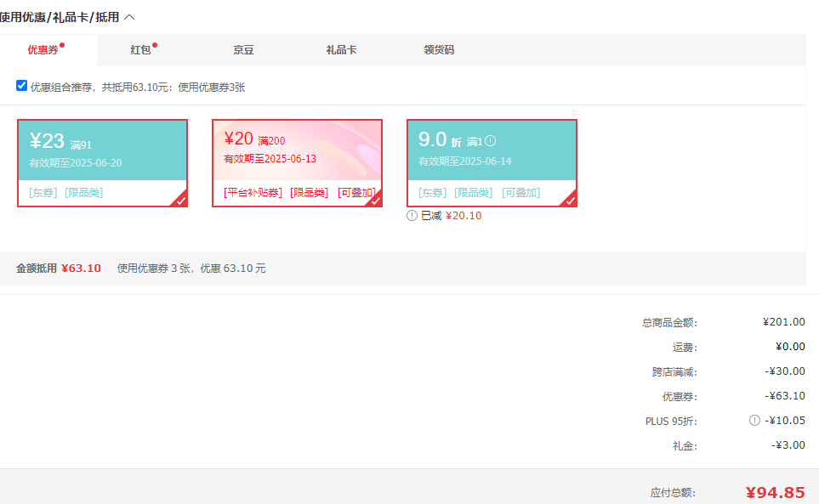Viewport: 819px width, 504px height.
Task: Deselect the ¥23 满91 coupon card
Action: pyautogui.click(x=102, y=163)
